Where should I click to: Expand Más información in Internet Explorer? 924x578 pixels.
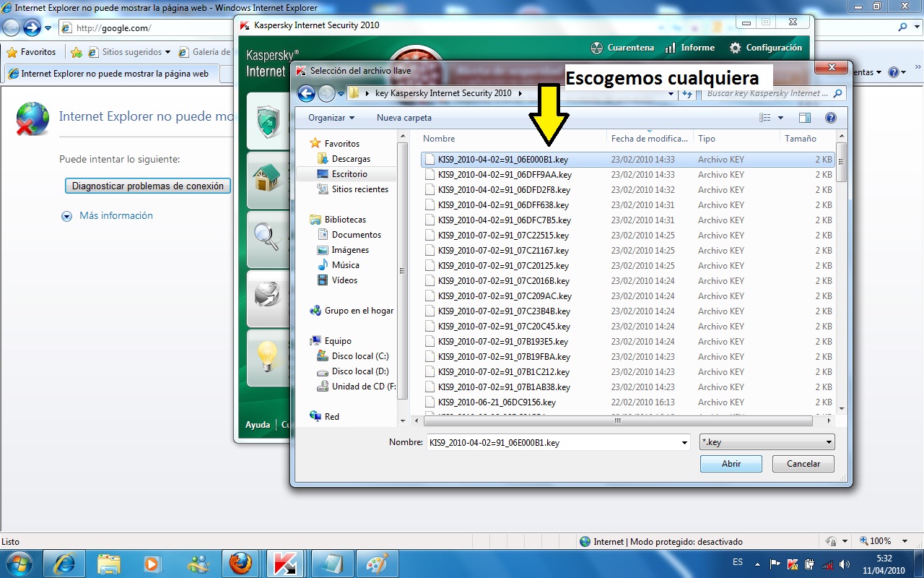coord(107,215)
